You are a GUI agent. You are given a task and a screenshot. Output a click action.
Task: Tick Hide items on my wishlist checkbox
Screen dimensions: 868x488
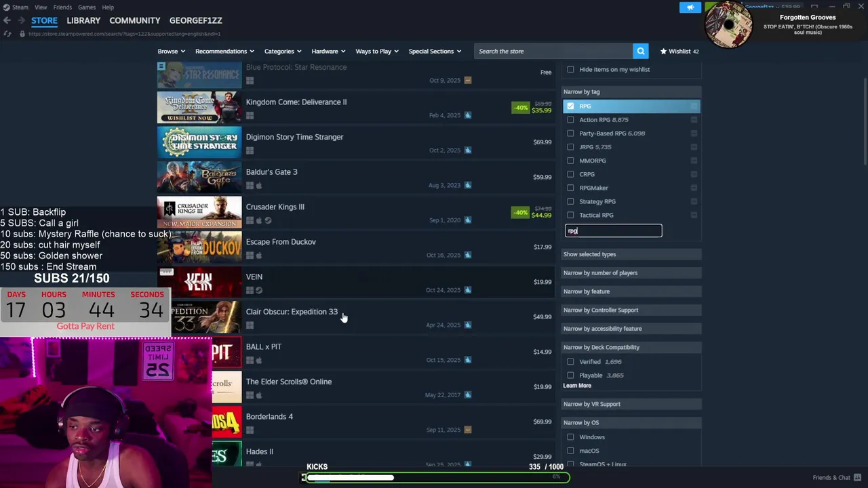570,69
